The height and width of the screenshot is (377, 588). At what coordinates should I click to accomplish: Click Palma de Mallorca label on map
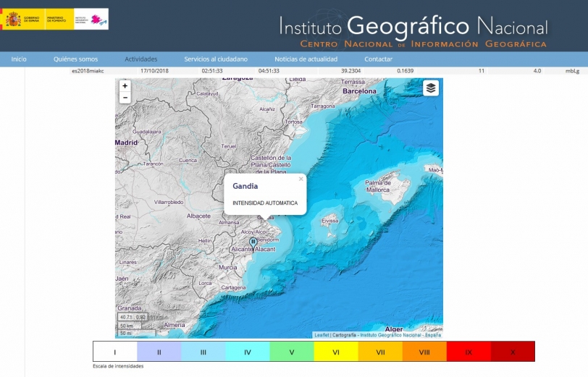coord(378,186)
